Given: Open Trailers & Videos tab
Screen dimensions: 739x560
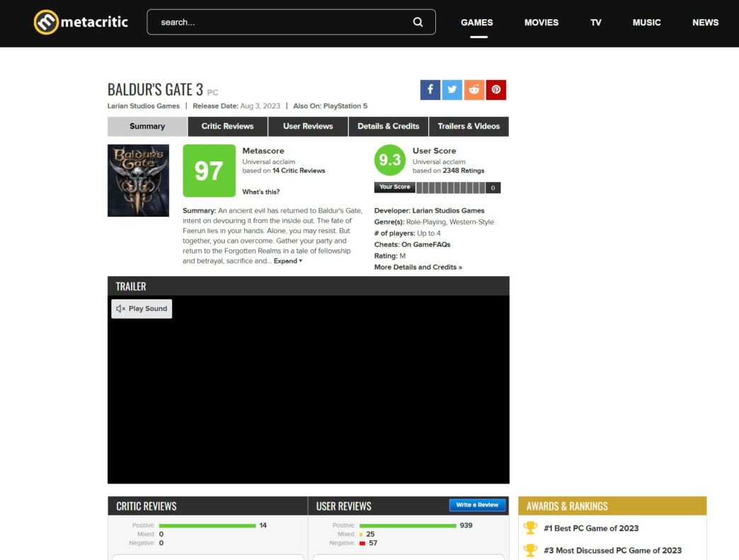Looking at the screenshot, I should point(469,126).
